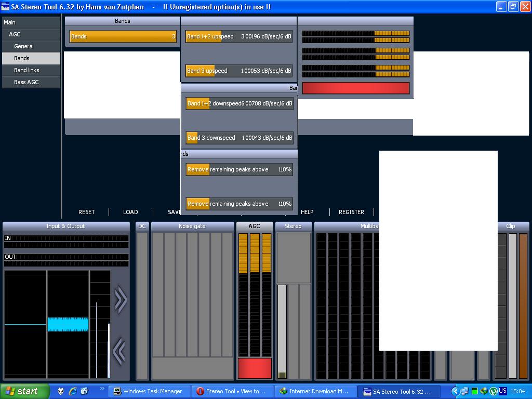Adjust the Band 3 upspeed slider
Viewport: 532px width, 399px height.
click(x=239, y=71)
